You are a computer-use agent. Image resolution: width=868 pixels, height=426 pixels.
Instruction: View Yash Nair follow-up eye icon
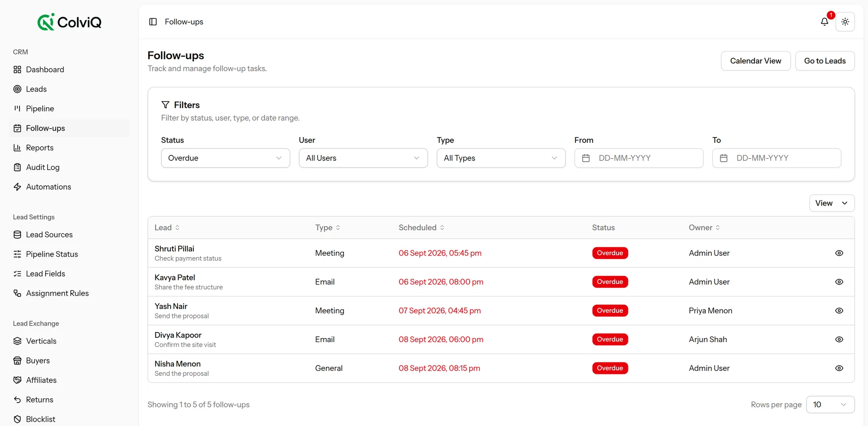[839, 311]
